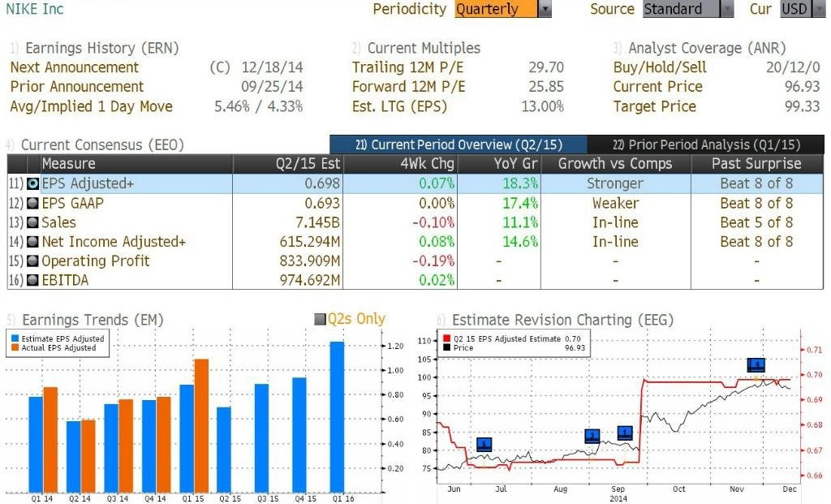The image size is (831, 504).
Task: Click the Target Price 99.33 value
Action: point(803,106)
